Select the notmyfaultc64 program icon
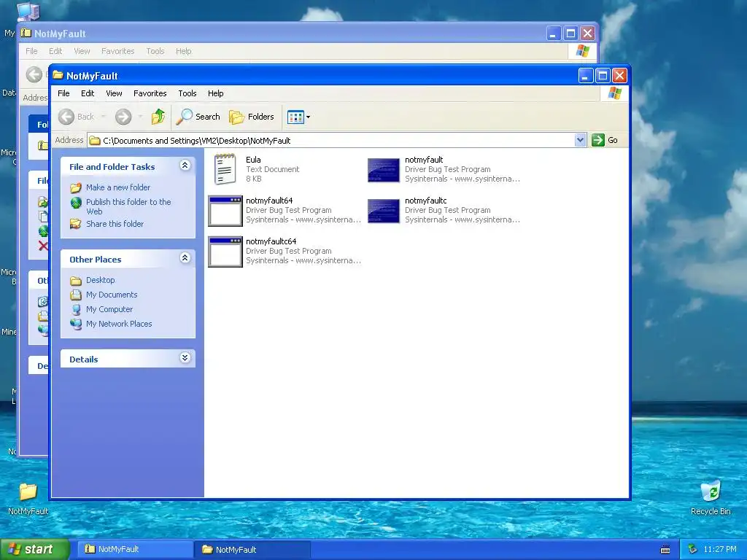The height and width of the screenshot is (560, 747). click(225, 252)
